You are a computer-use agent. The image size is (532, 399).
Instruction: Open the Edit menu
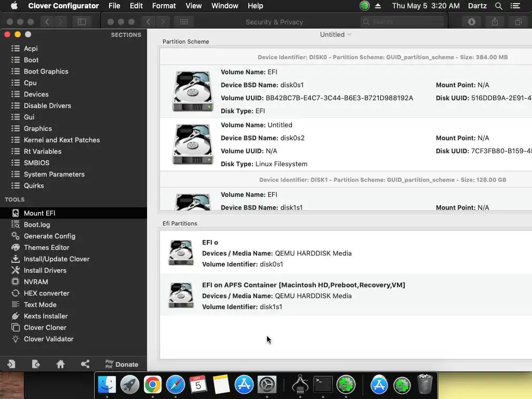click(x=136, y=6)
